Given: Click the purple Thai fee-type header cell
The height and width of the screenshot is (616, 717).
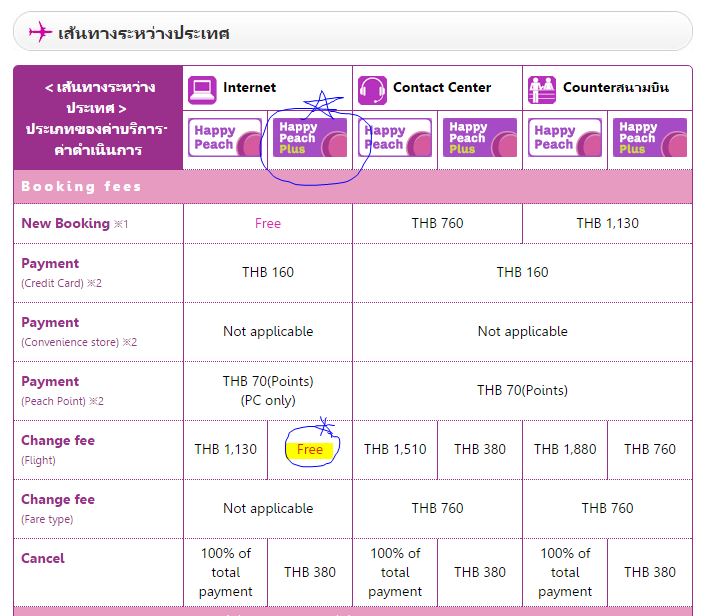Looking at the screenshot, I should pyautogui.click(x=98, y=118).
